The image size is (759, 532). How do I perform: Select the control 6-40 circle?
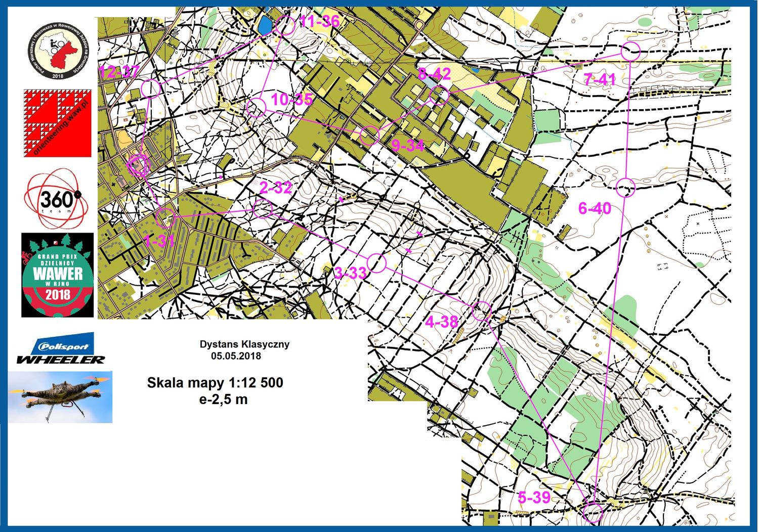point(626,188)
